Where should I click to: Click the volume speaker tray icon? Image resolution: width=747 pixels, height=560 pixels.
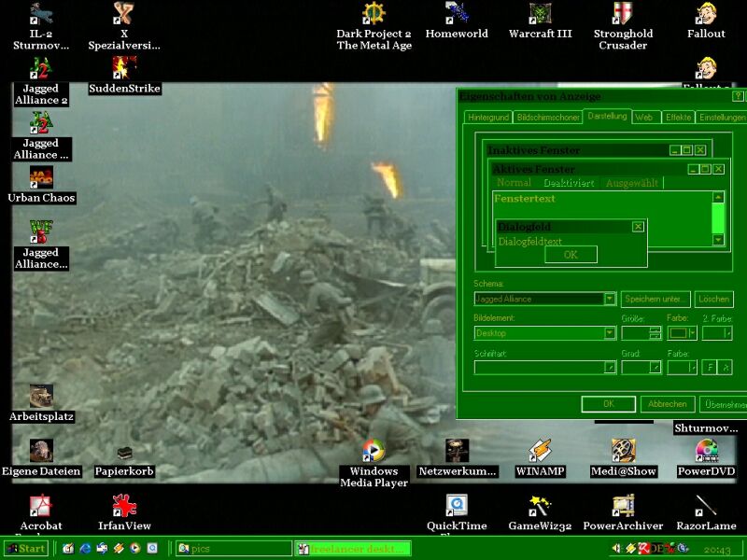[x=617, y=549]
